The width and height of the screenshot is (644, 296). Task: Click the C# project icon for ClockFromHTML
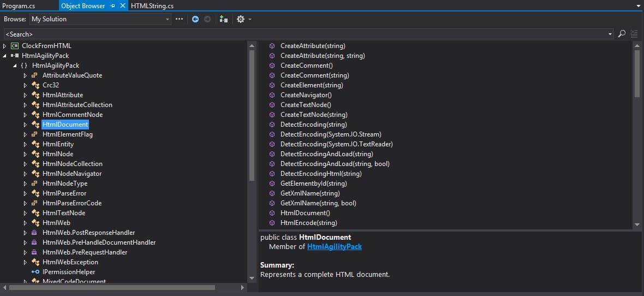[x=15, y=46]
